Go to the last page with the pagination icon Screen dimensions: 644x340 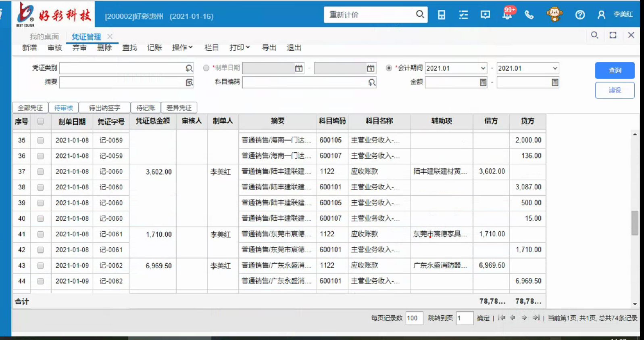point(536,318)
